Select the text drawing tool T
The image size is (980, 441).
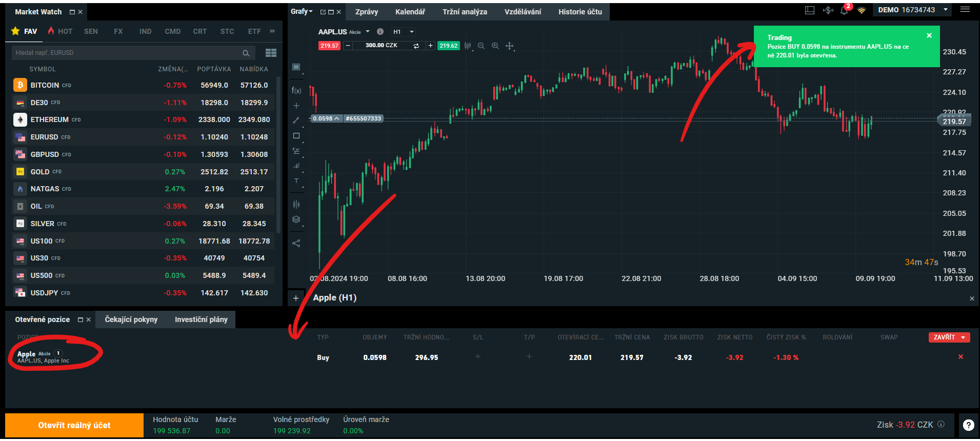pyautogui.click(x=296, y=181)
